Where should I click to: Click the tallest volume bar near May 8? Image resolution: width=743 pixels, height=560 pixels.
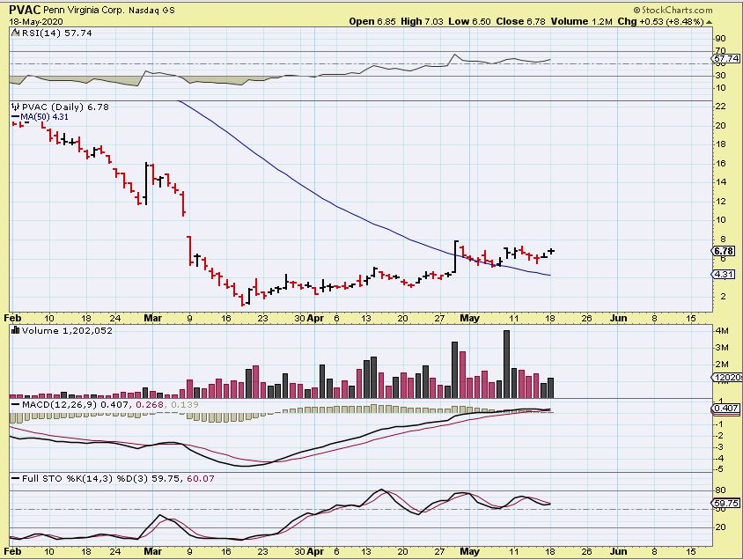tap(506, 364)
